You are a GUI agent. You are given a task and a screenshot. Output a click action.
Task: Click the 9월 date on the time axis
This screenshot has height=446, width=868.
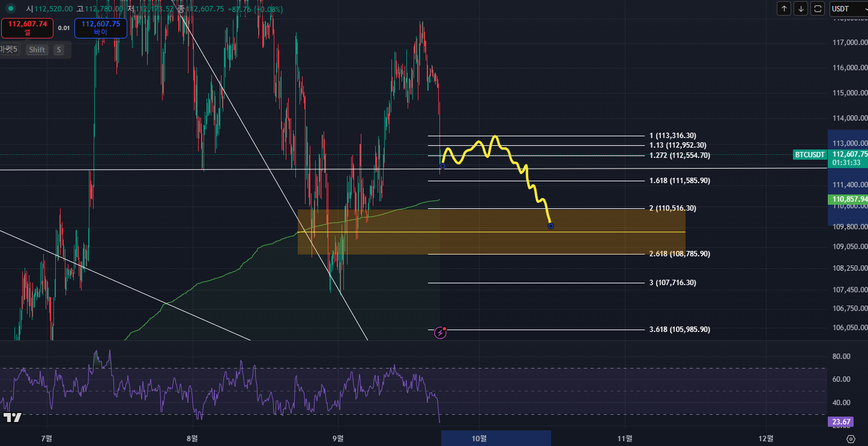[339, 439]
